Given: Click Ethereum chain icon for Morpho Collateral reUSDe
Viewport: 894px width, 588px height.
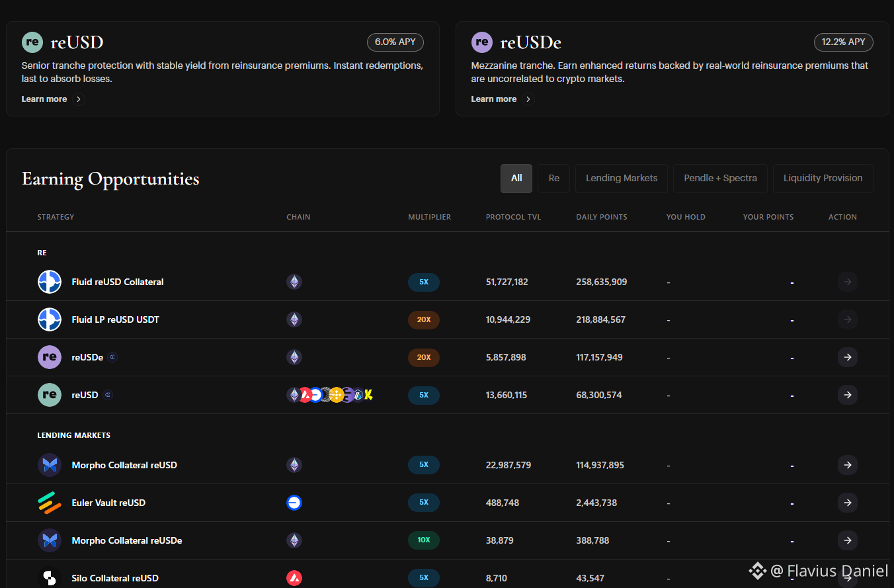Looking at the screenshot, I should [x=294, y=540].
